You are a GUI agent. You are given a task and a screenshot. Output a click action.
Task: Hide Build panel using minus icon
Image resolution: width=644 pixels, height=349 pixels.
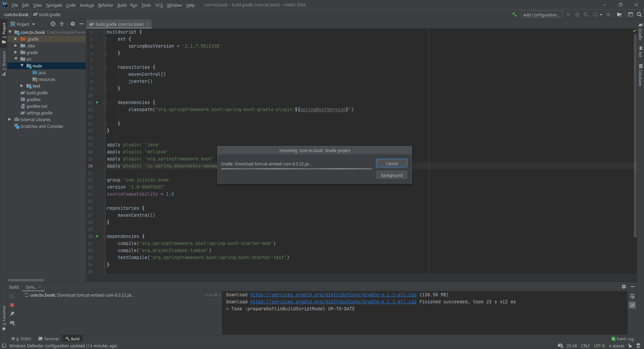[633, 287]
